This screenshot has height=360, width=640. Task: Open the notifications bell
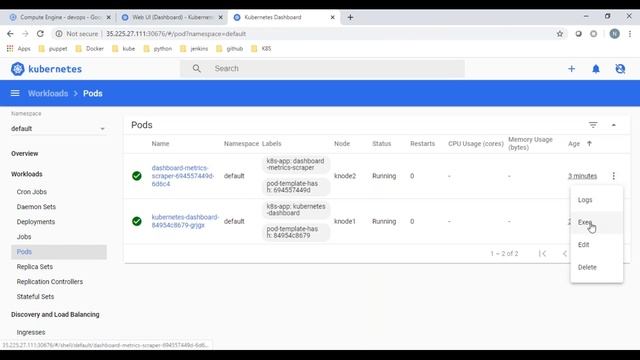pyautogui.click(x=596, y=69)
